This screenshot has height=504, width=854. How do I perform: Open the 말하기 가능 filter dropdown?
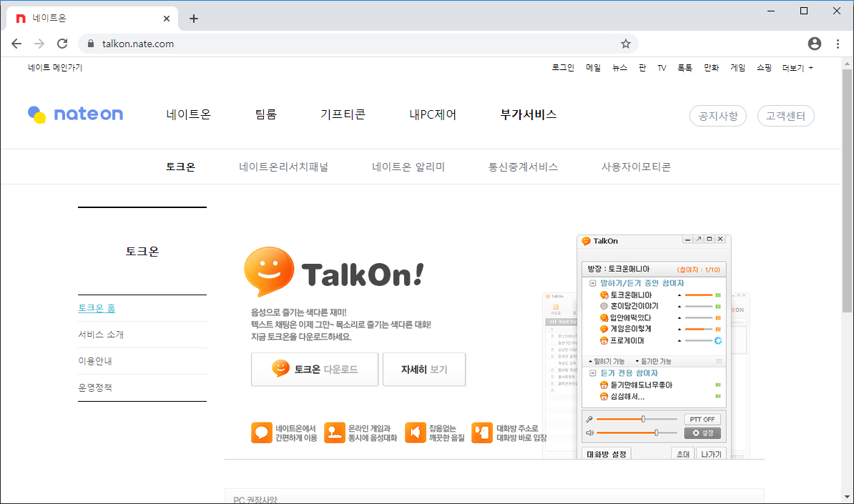point(607,362)
